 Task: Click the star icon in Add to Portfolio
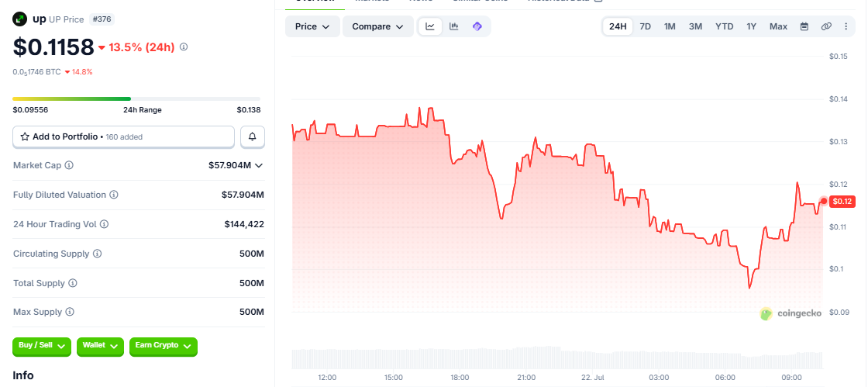pos(25,136)
